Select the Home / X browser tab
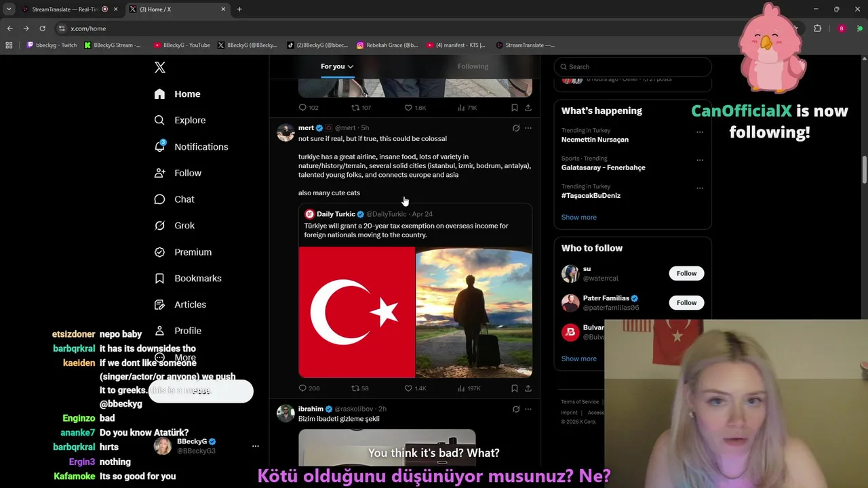Screen dimensions: 868x488 pyautogui.click(x=178, y=9)
